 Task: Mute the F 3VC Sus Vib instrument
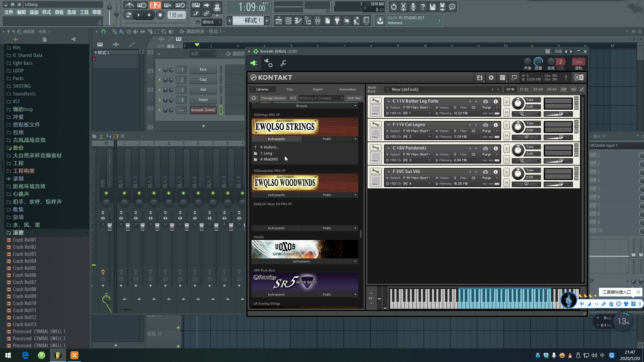point(506,183)
